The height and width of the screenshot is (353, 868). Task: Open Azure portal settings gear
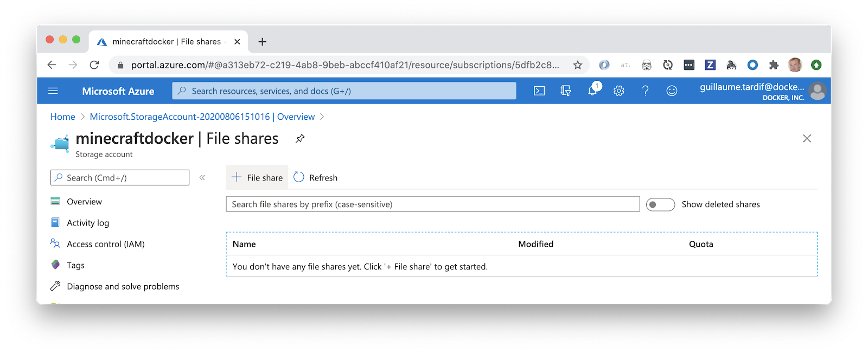(619, 91)
